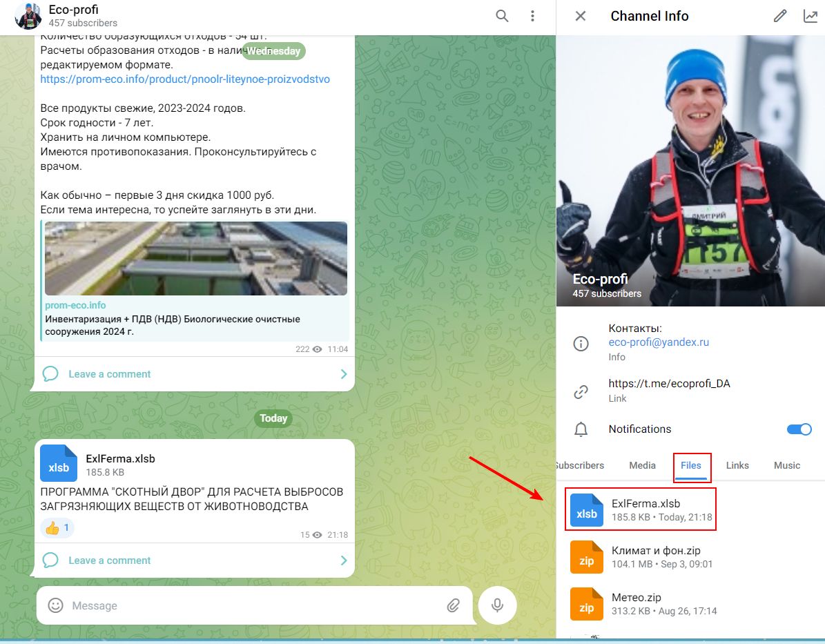Open channel statistics chart icon

(810, 16)
